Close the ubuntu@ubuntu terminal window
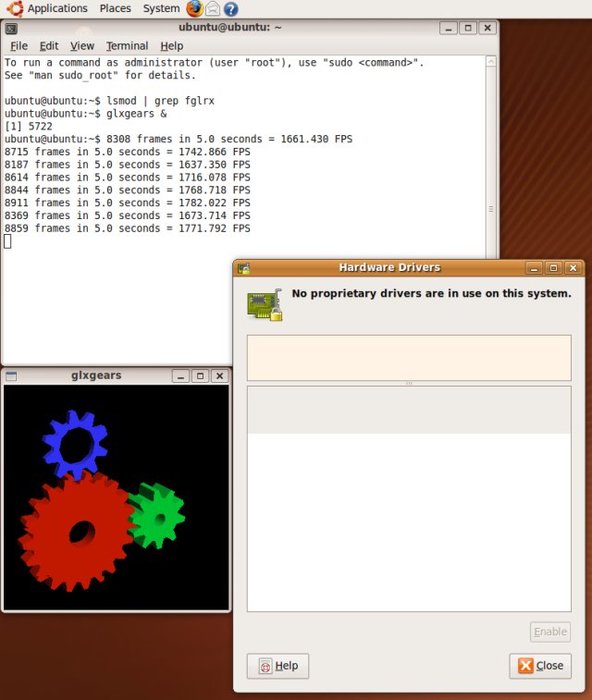This screenshot has height=700, width=592. click(487, 28)
